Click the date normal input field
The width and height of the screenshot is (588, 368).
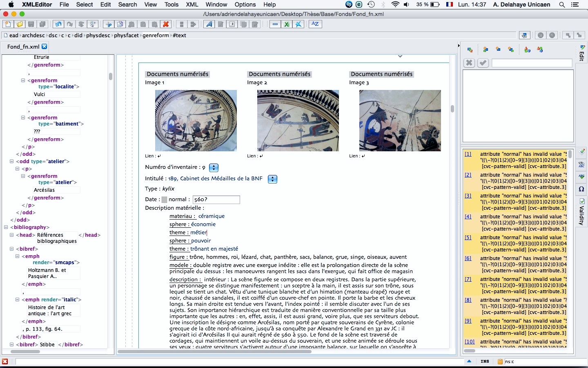[216, 200]
